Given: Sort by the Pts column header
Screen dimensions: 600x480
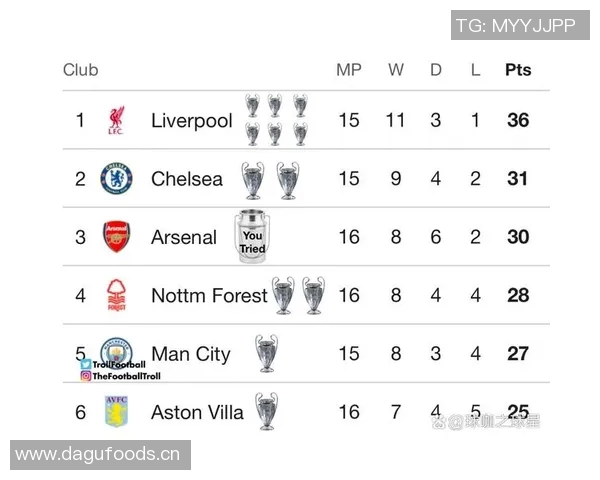Looking at the screenshot, I should tap(518, 70).
